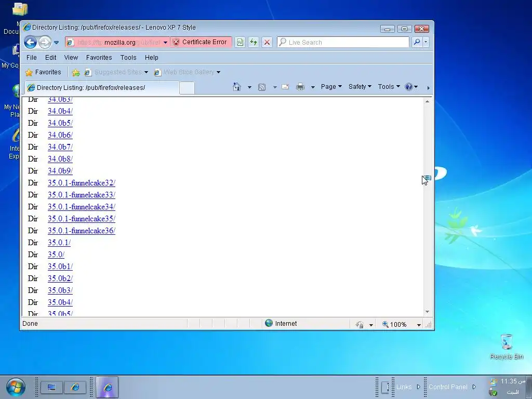Click the Certificate Error shield badge

click(x=201, y=42)
